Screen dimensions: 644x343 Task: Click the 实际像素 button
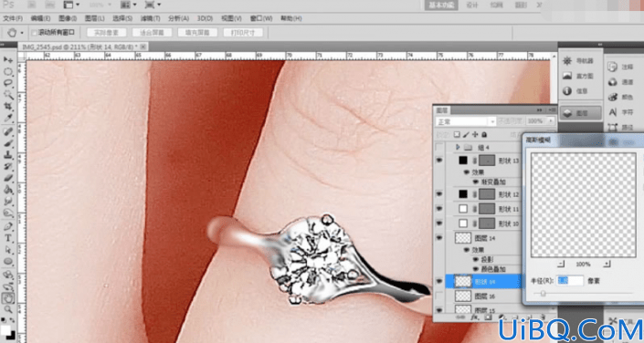[x=106, y=33]
